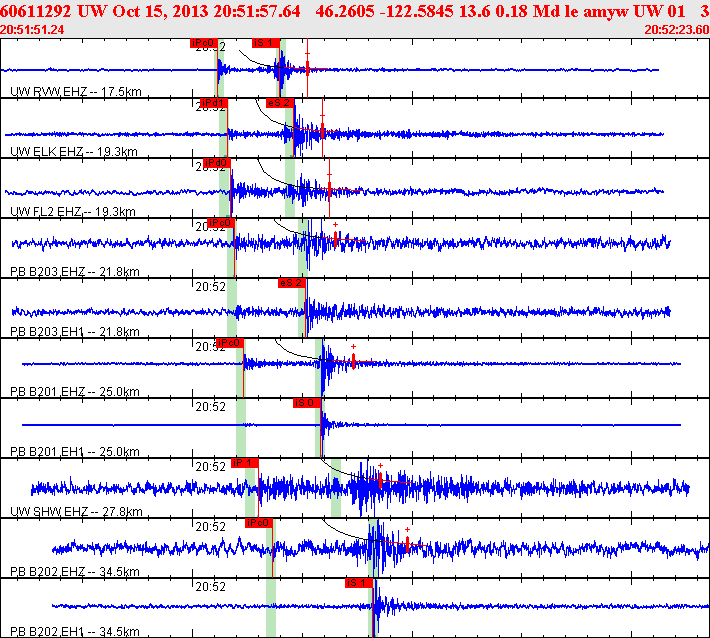Click eS 2 pick flag on B203 EH1 trace

292,283
